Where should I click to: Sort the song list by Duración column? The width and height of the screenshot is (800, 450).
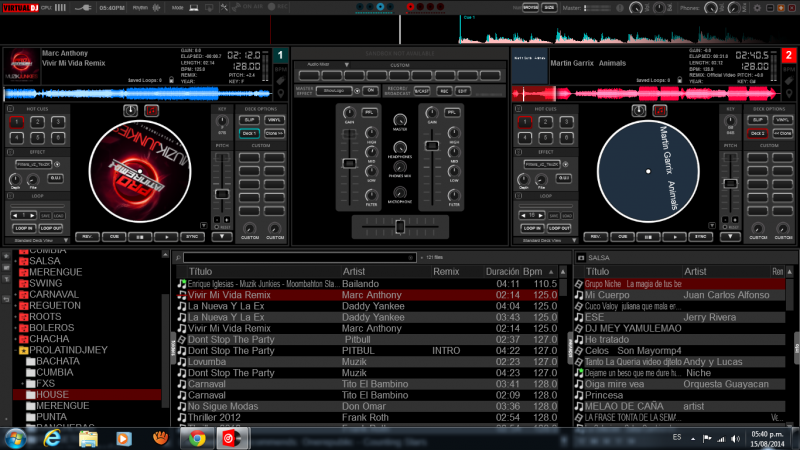coord(502,271)
